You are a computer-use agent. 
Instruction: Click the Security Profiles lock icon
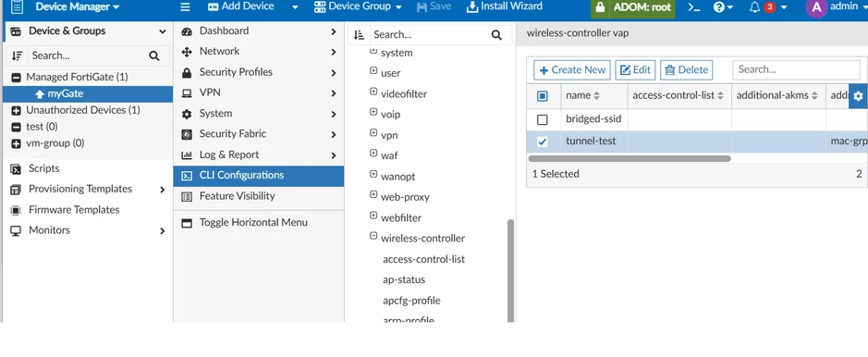click(x=187, y=72)
